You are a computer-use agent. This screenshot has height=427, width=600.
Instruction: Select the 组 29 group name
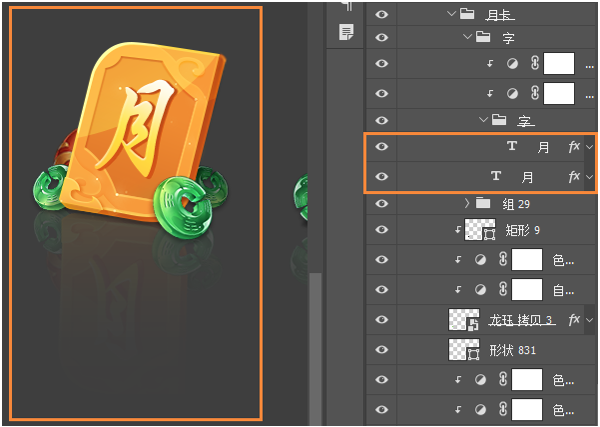pyautogui.click(x=516, y=204)
